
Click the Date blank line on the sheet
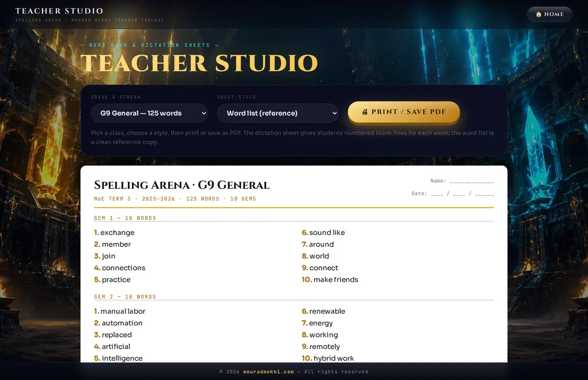coord(462,194)
